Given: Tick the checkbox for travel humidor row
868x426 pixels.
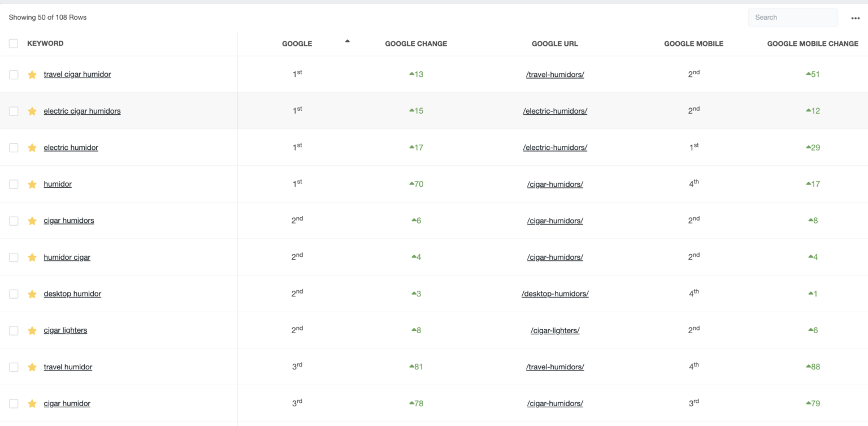Looking at the screenshot, I should 14,367.
